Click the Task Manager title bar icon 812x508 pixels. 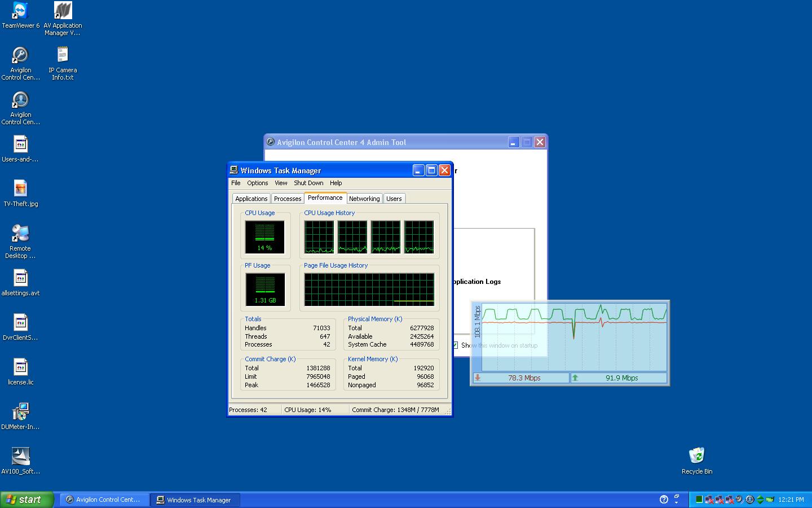coord(233,170)
